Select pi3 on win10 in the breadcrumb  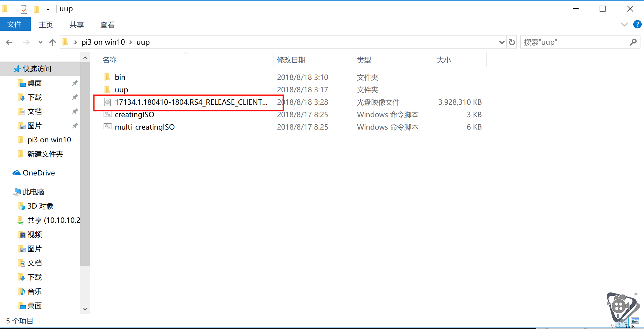coord(103,42)
